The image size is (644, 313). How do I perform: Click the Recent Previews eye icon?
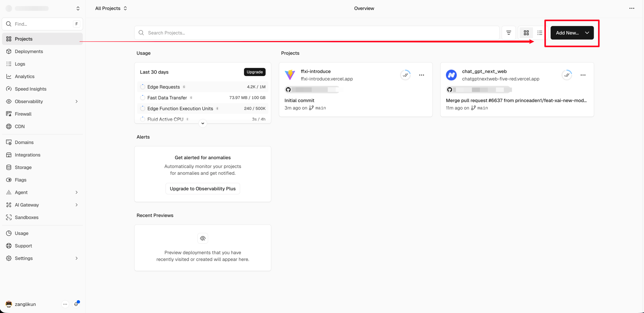203,238
